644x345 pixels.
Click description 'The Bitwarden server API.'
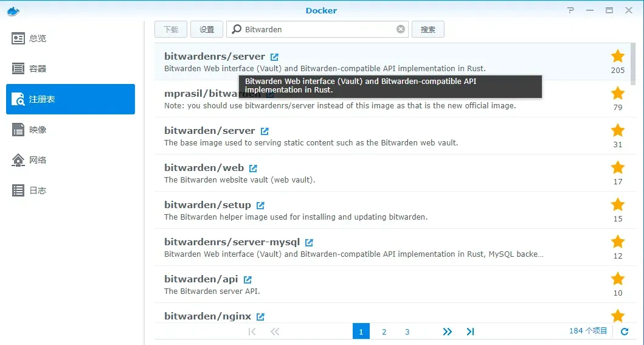pos(212,291)
